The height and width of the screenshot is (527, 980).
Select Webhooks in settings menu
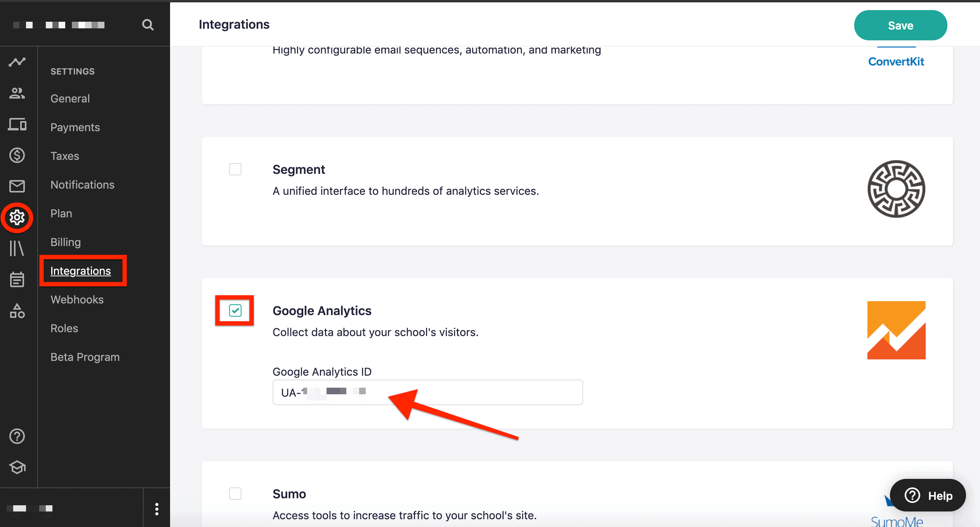[77, 300]
